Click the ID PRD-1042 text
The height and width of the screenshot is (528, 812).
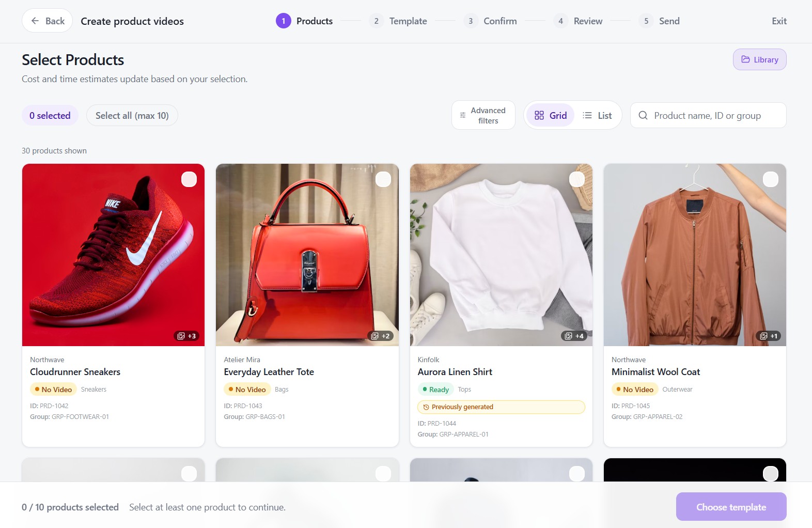(49, 406)
